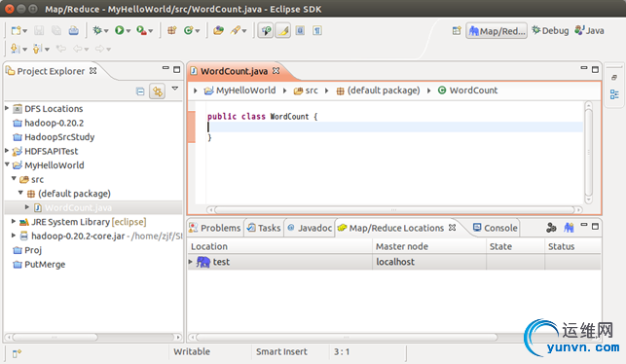Click MyHelloWorld in editor breadcrumb
The width and height of the screenshot is (626, 364).
click(245, 91)
